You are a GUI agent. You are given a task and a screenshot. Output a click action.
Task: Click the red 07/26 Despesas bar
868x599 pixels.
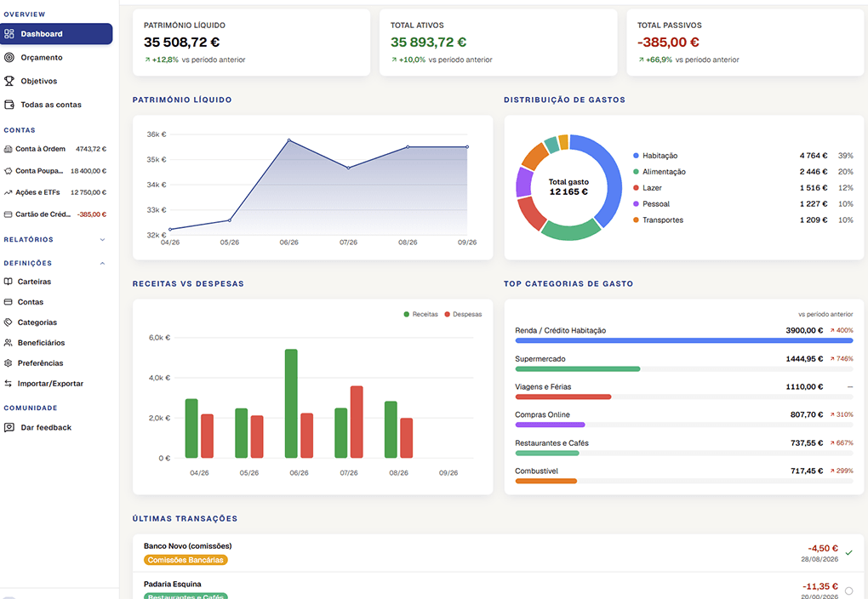tap(357, 422)
